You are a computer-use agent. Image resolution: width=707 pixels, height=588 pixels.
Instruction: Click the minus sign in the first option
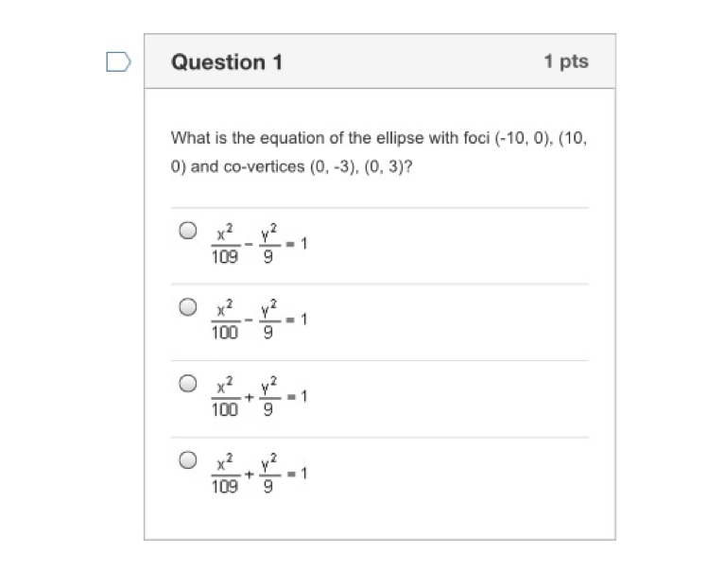pyautogui.click(x=249, y=245)
